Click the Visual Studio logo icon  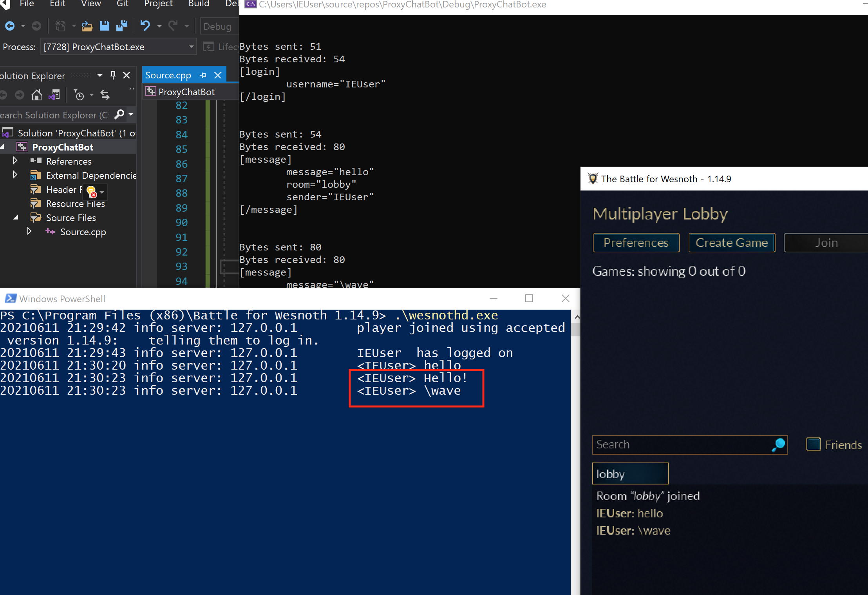click(x=5, y=4)
